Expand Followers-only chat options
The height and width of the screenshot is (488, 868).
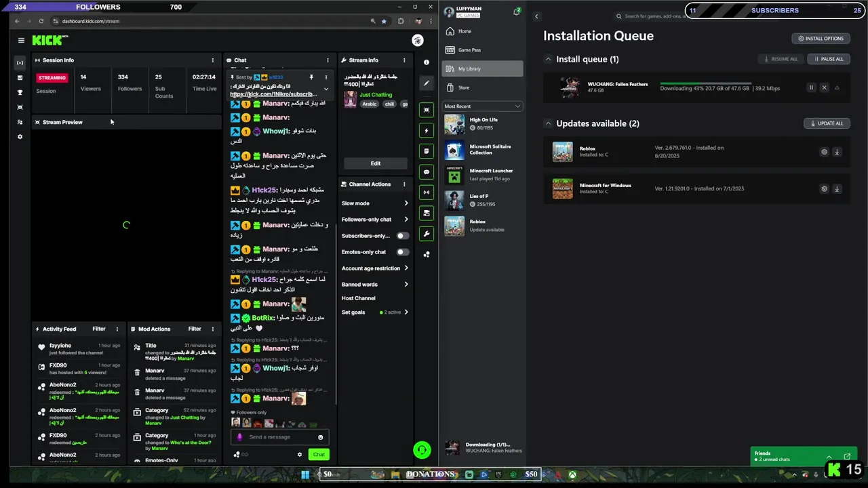[x=406, y=220]
